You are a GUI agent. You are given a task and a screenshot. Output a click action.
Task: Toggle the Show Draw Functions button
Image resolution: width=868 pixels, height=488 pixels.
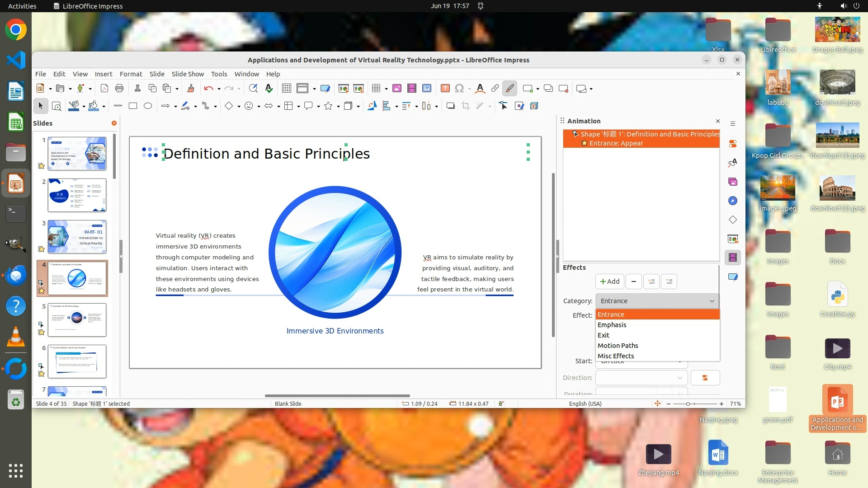point(509,89)
